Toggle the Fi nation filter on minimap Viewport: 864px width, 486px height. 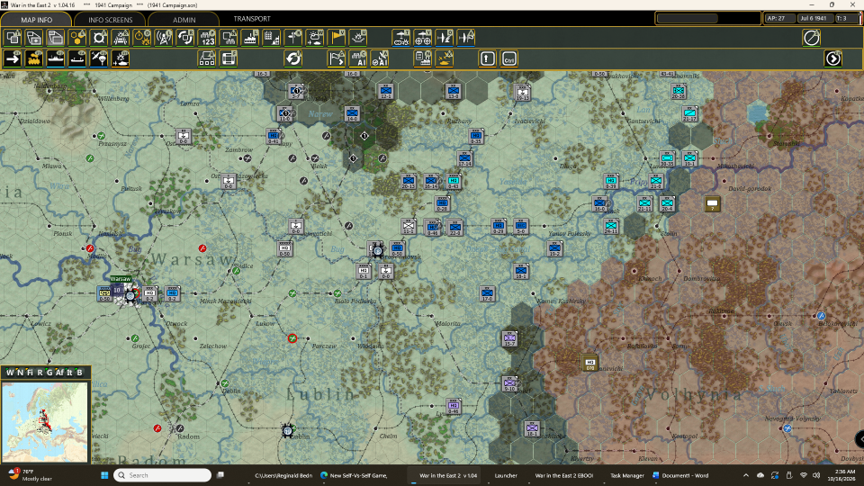tap(30, 372)
